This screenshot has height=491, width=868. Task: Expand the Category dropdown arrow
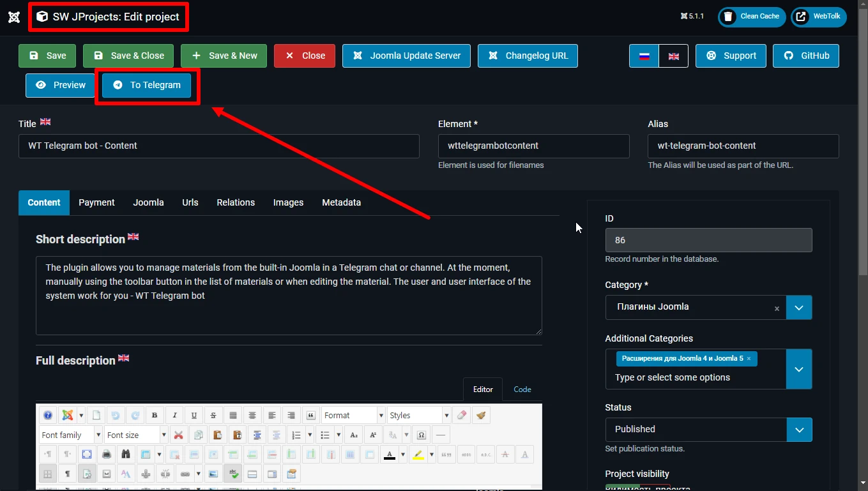[x=799, y=307]
